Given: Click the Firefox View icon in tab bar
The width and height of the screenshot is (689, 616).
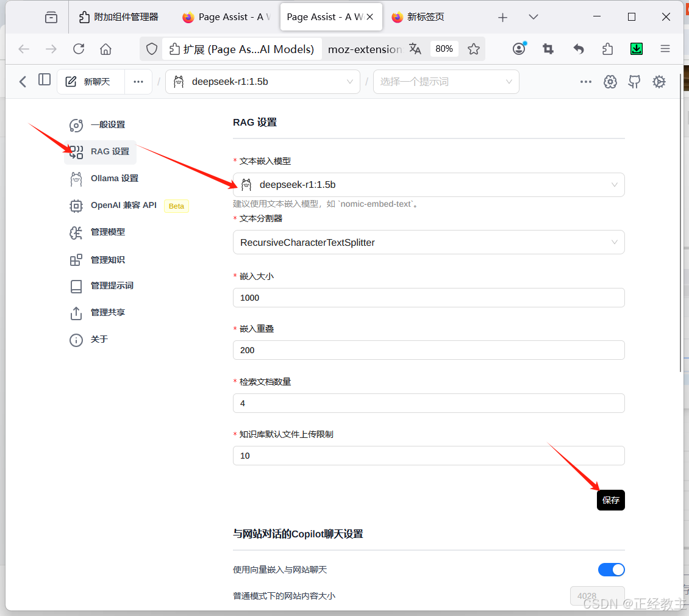Looking at the screenshot, I should (x=51, y=17).
